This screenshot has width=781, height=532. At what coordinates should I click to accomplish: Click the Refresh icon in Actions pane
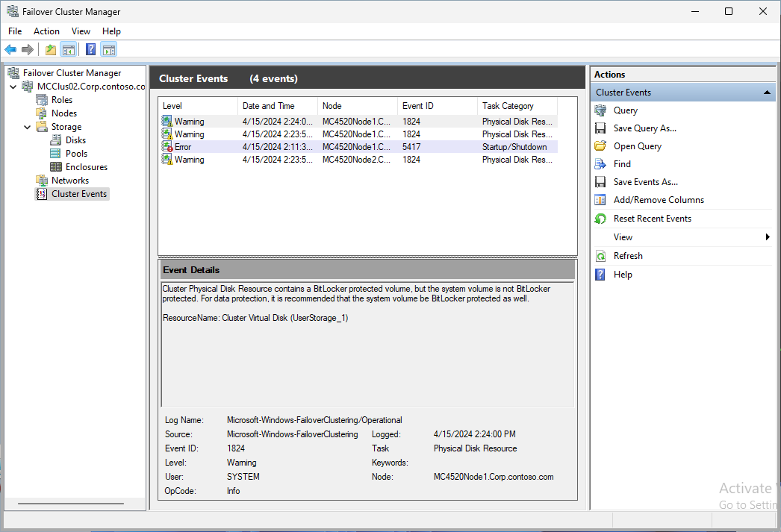click(x=601, y=255)
